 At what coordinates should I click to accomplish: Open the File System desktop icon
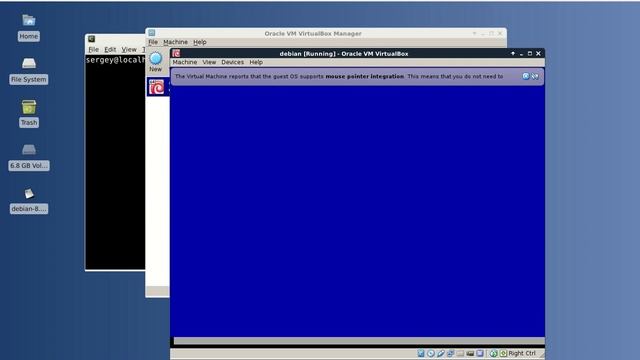pos(29,71)
